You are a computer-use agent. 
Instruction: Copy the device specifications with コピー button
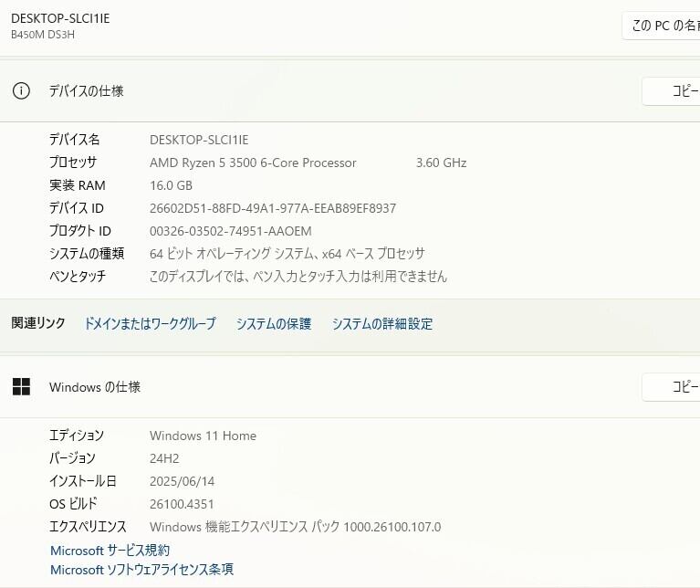(x=672, y=91)
